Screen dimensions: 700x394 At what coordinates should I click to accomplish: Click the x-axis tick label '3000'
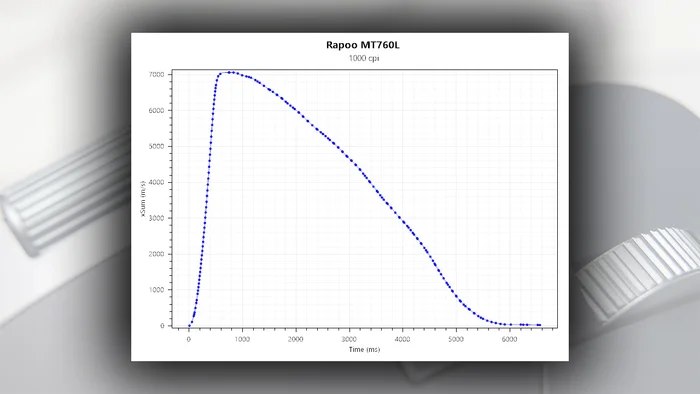(x=349, y=339)
